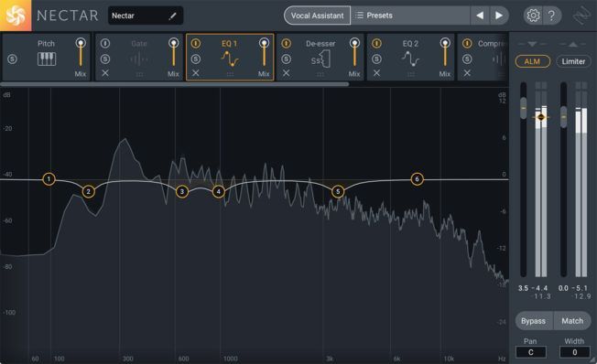Viewport: 597px width, 364px height.
Task: Open Pitch module piano keyboard icon
Action: tap(47, 59)
